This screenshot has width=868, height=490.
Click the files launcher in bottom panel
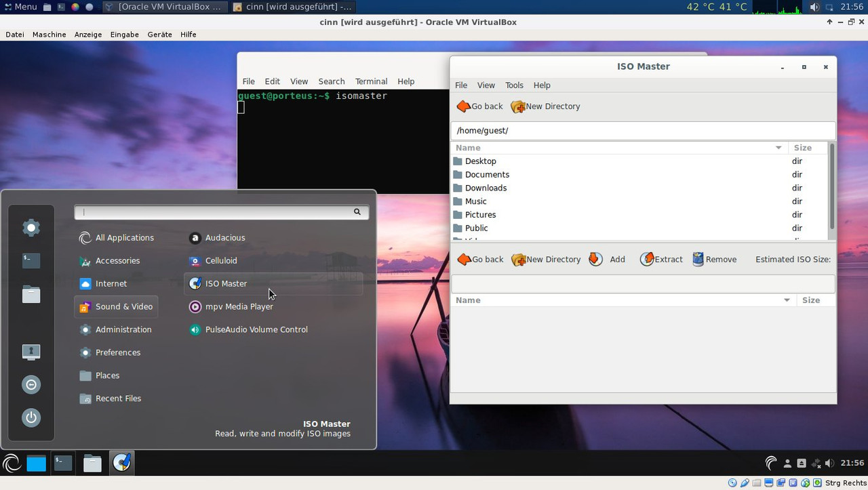coord(92,464)
